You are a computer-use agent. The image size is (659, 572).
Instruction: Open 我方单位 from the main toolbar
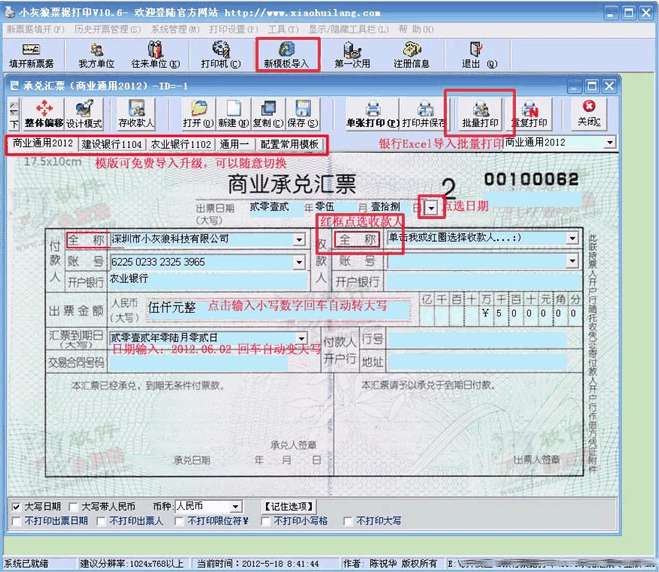pos(96,55)
